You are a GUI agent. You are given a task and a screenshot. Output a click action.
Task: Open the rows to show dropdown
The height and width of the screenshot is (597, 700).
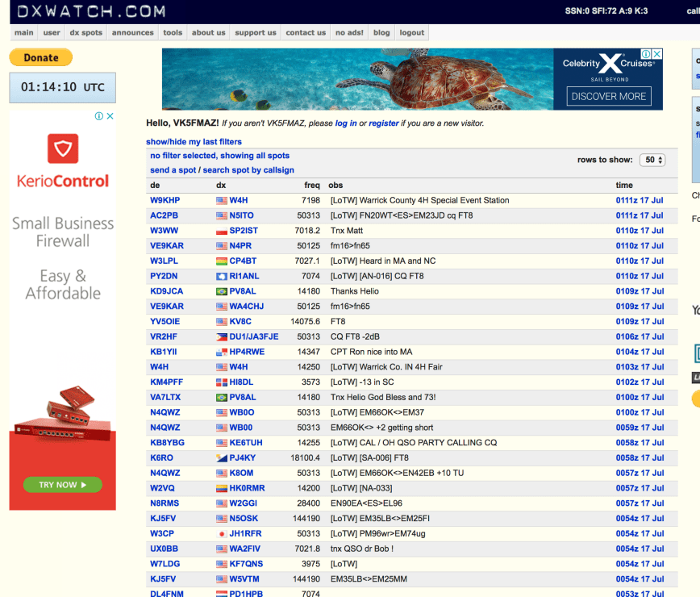tap(652, 161)
